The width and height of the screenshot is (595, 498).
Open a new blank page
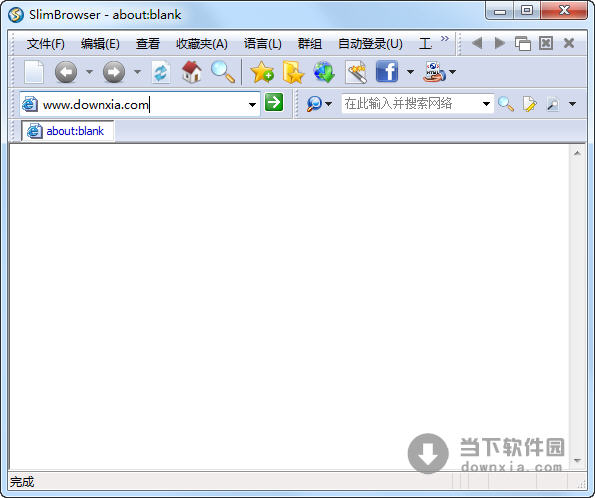click(x=34, y=72)
